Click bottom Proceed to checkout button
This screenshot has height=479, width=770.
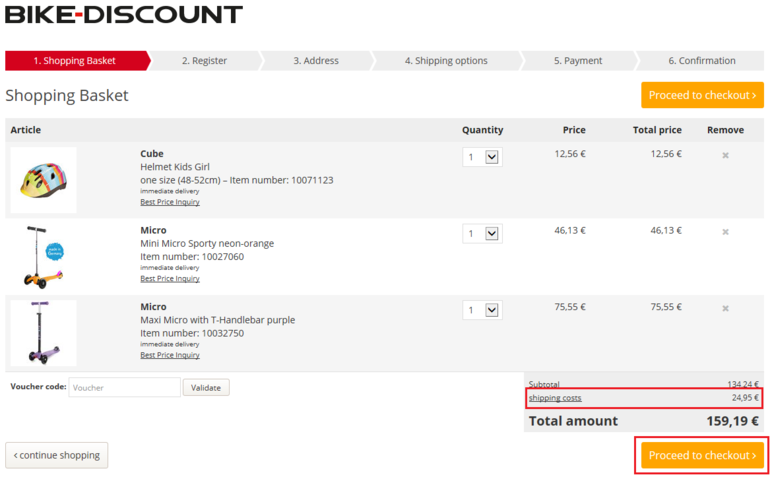pos(702,455)
